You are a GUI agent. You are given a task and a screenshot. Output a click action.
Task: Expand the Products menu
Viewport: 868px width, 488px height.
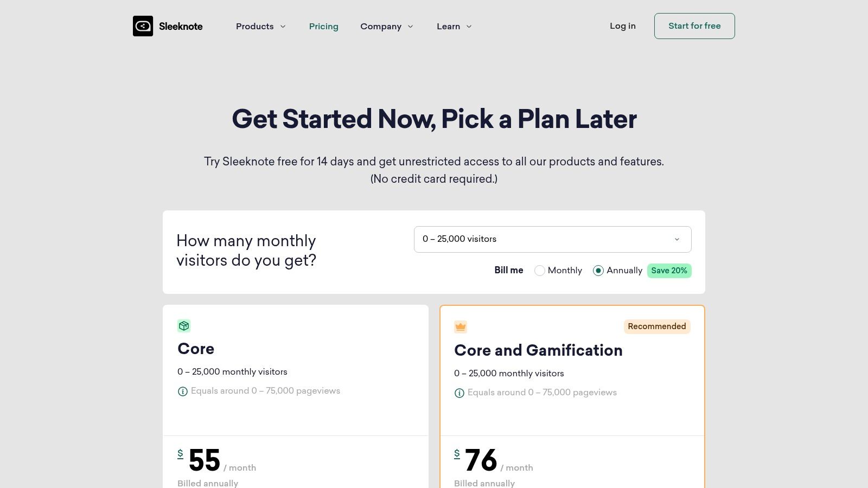260,26
